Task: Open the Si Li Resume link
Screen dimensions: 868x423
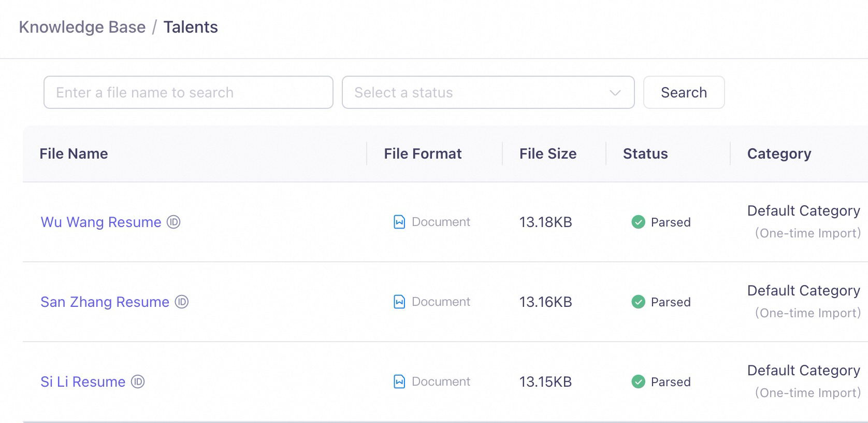Action: click(83, 382)
